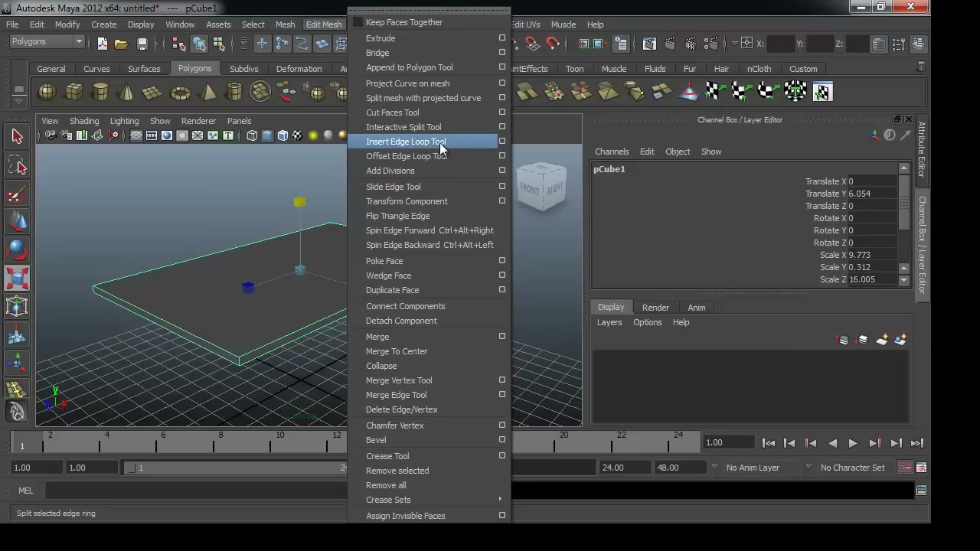Click the play forward button
The image size is (980, 551).
pyautogui.click(x=853, y=443)
